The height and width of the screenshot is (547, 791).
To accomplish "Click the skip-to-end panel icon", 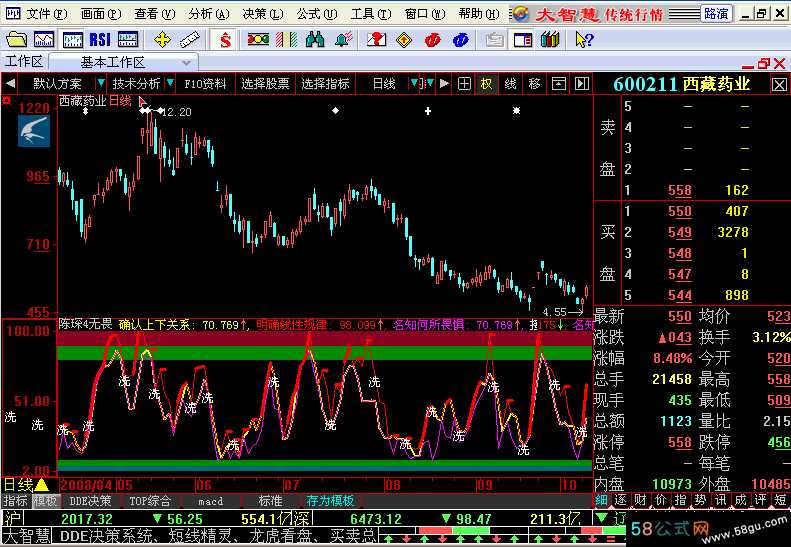I will click(x=582, y=84).
